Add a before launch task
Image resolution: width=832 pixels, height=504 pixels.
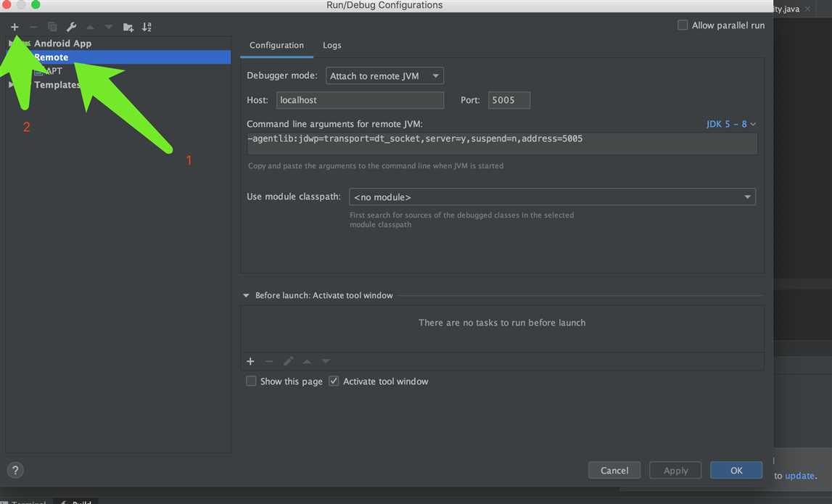click(250, 361)
